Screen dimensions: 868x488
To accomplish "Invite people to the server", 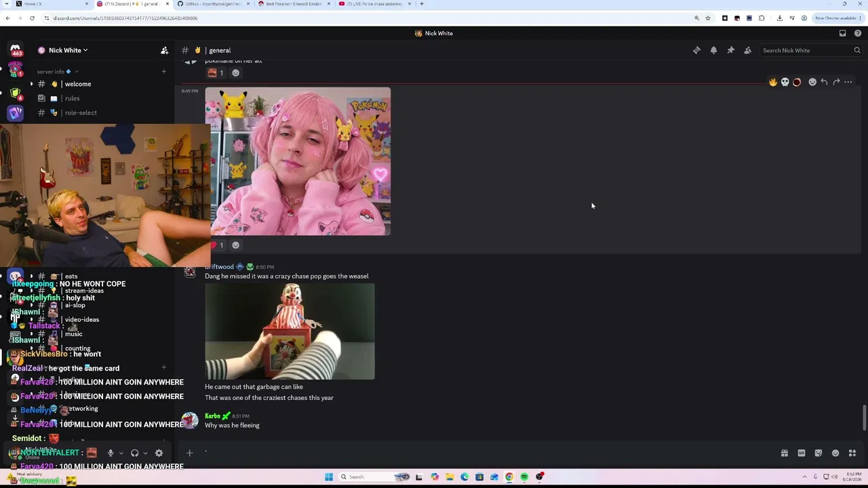I will 164,50.
